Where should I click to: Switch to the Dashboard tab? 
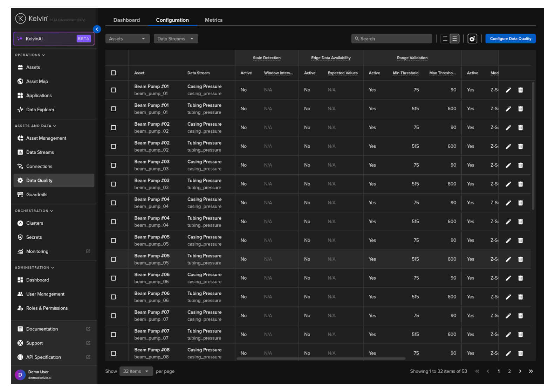(x=126, y=20)
